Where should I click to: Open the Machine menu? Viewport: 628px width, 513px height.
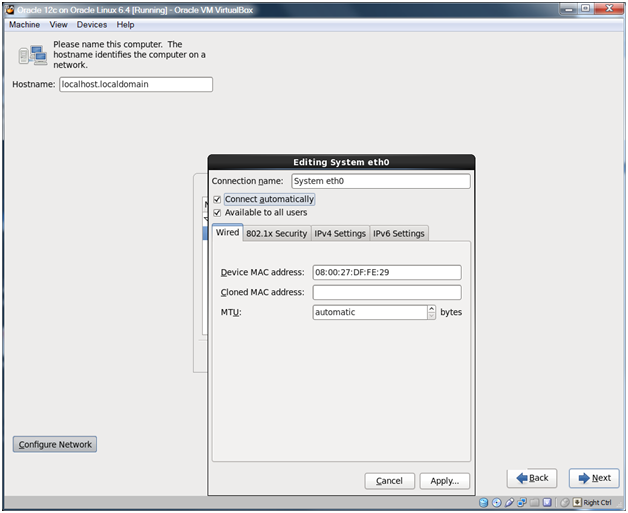tap(24, 24)
